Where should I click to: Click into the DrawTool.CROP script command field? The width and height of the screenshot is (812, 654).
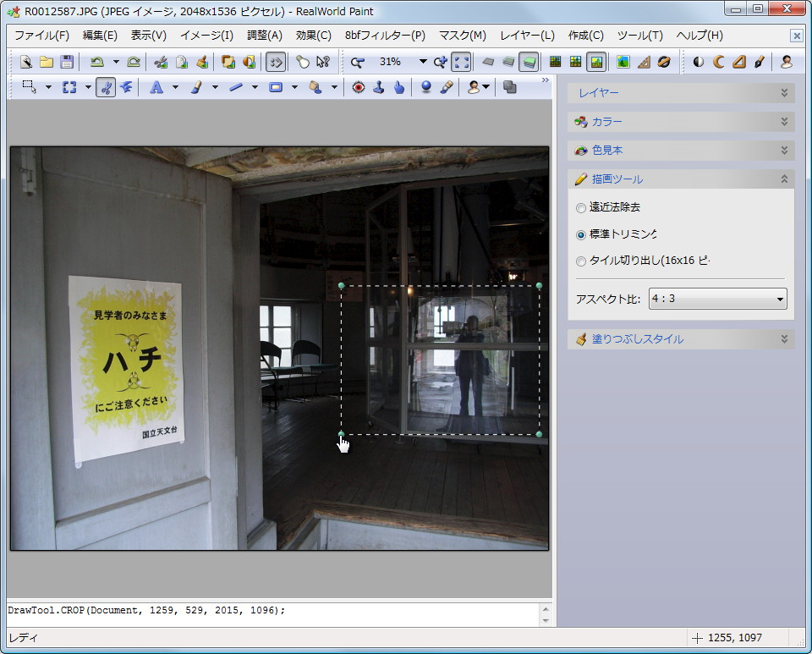pyautogui.click(x=273, y=614)
